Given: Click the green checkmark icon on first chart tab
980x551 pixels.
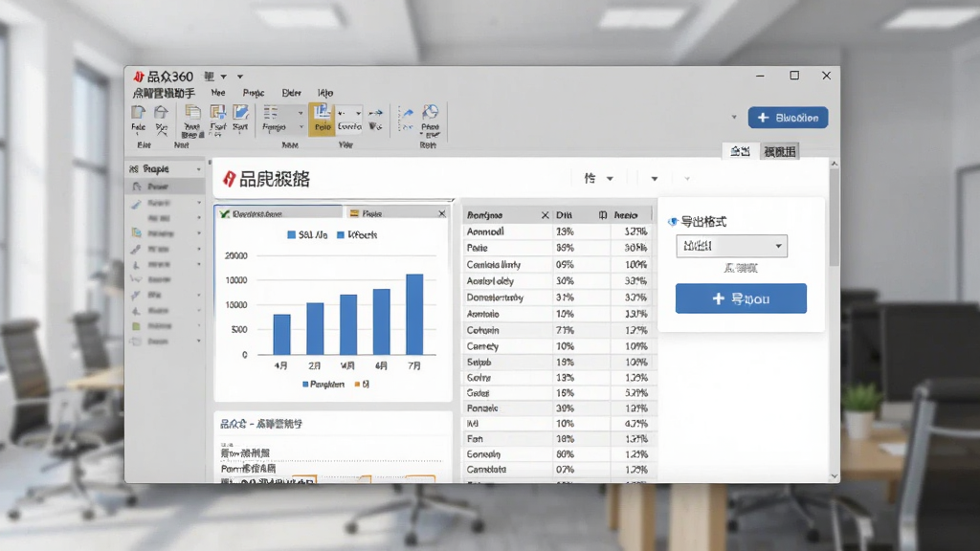Looking at the screenshot, I should coord(224,213).
